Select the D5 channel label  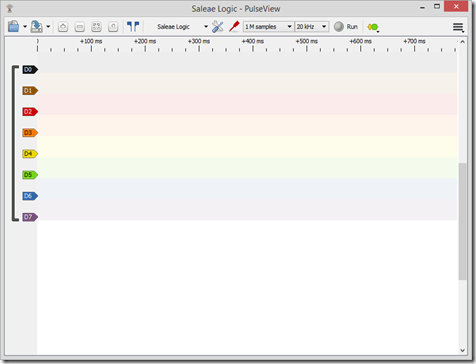click(30, 175)
